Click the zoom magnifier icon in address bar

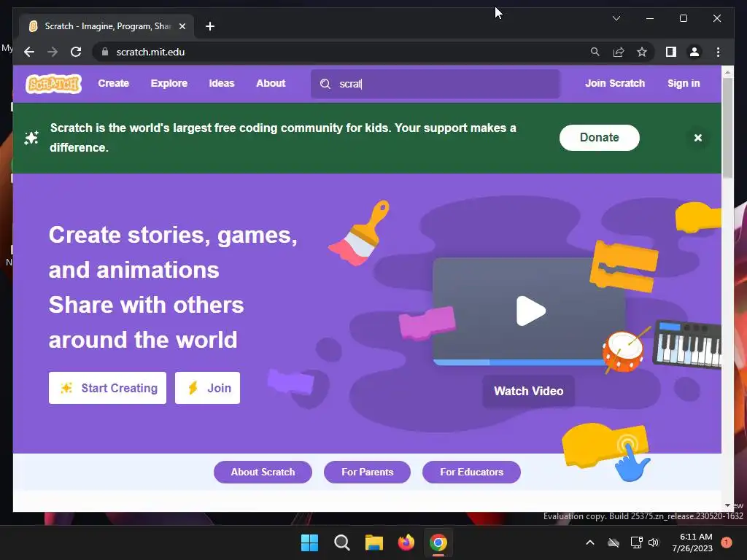tap(595, 52)
